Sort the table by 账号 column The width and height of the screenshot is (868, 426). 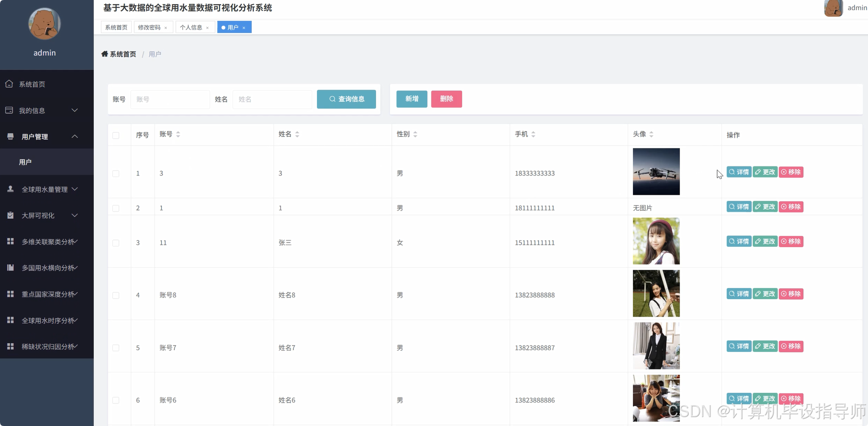pos(178,134)
